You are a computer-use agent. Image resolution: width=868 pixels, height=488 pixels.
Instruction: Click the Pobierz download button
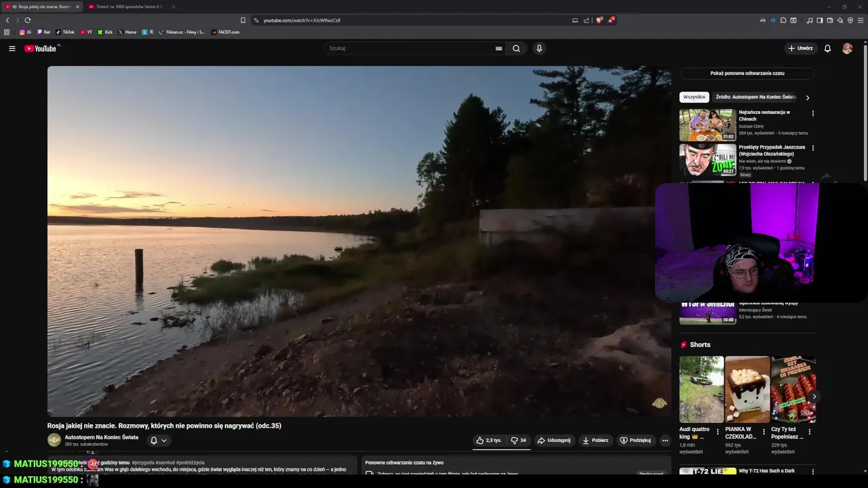[x=595, y=441]
